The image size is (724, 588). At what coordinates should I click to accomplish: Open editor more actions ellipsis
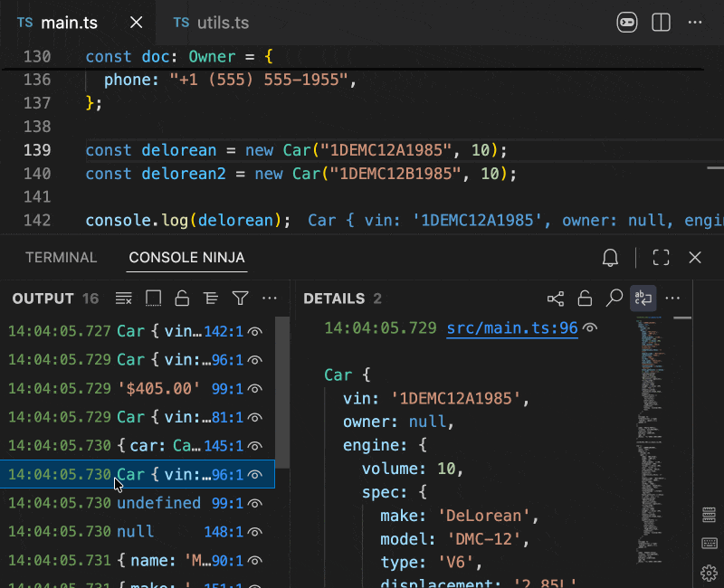coord(694,22)
